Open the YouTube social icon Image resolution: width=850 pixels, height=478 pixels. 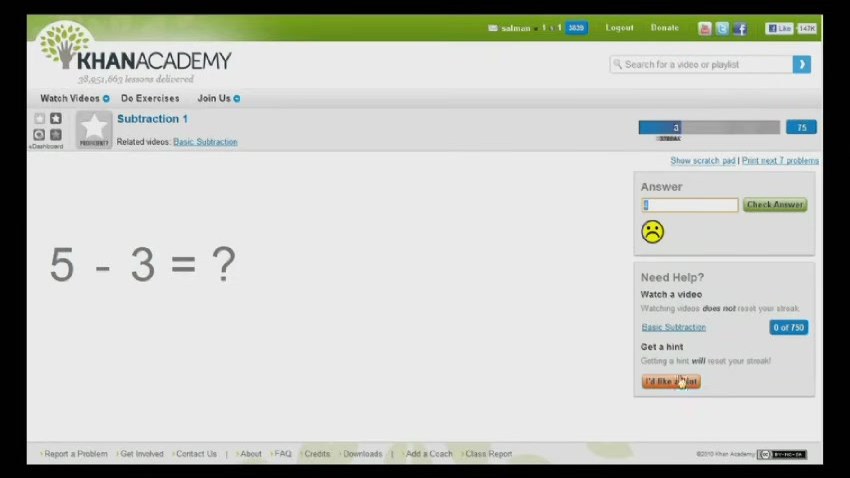[704, 29]
